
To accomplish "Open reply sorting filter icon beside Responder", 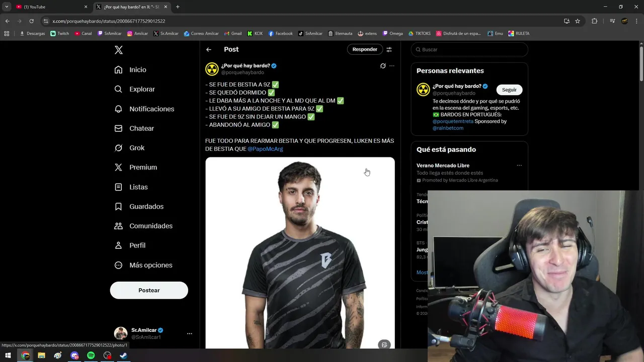I will pos(389,49).
